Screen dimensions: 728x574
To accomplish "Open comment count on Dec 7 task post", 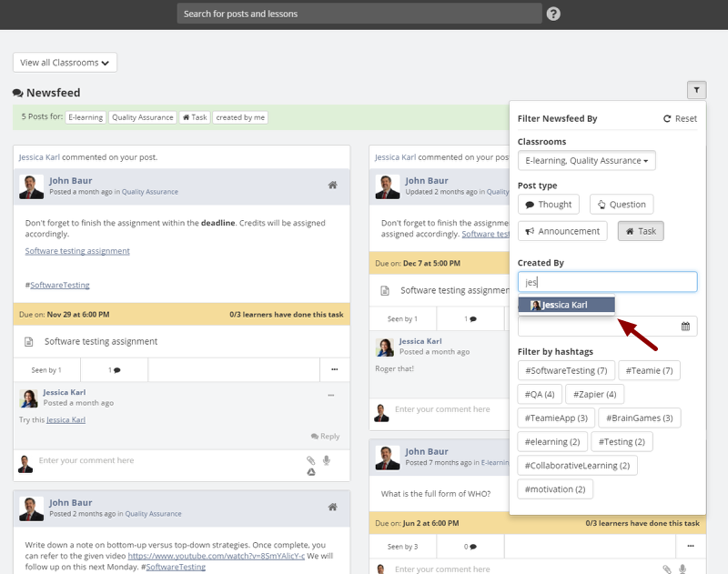I will click(470, 319).
